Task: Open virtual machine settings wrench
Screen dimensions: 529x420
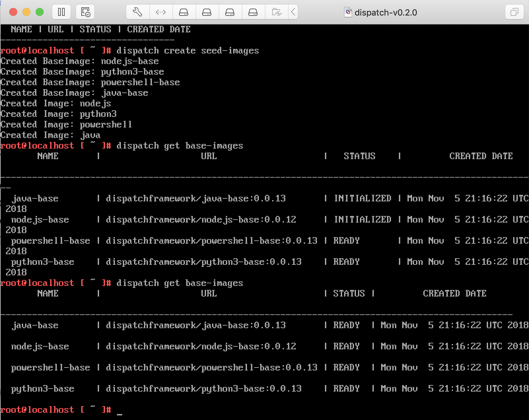Action: click(138, 12)
